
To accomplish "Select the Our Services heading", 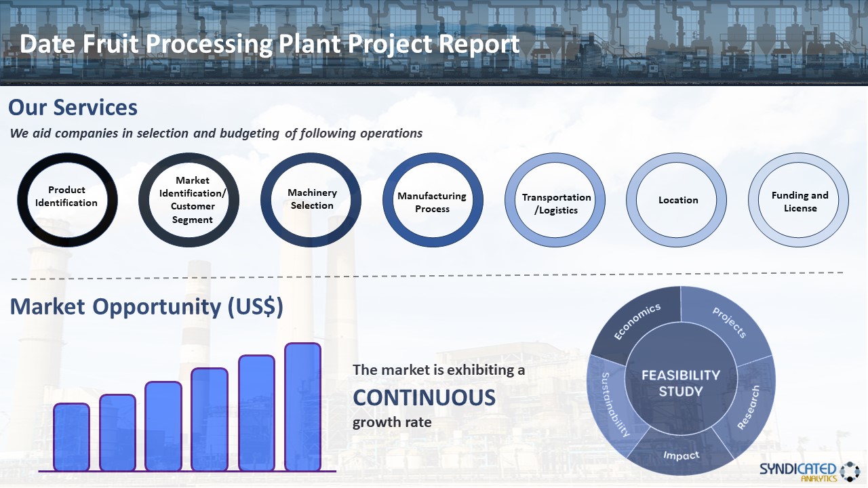I will pos(73,107).
